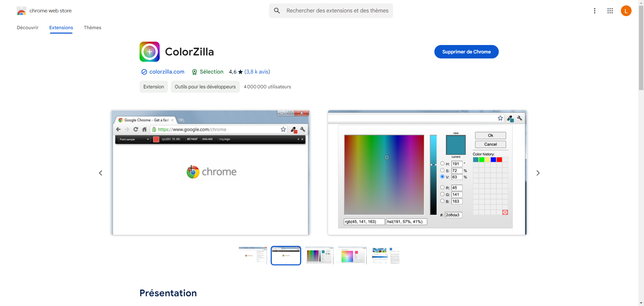
Task: Click ColorZilla eyedropper icon in left screenshot
Action: point(294,130)
